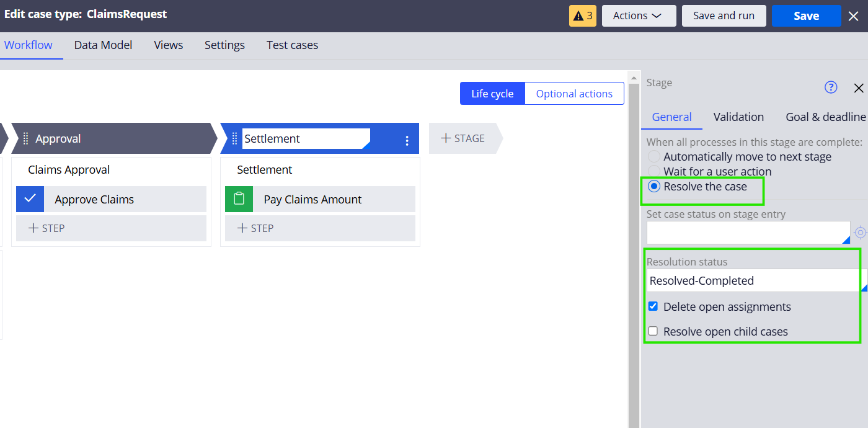
Task: Close the Stage properties panel
Action: [859, 88]
